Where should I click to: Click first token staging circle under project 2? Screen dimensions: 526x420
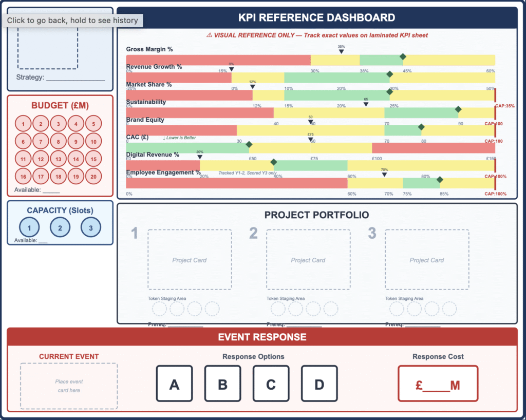coord(278,309)
